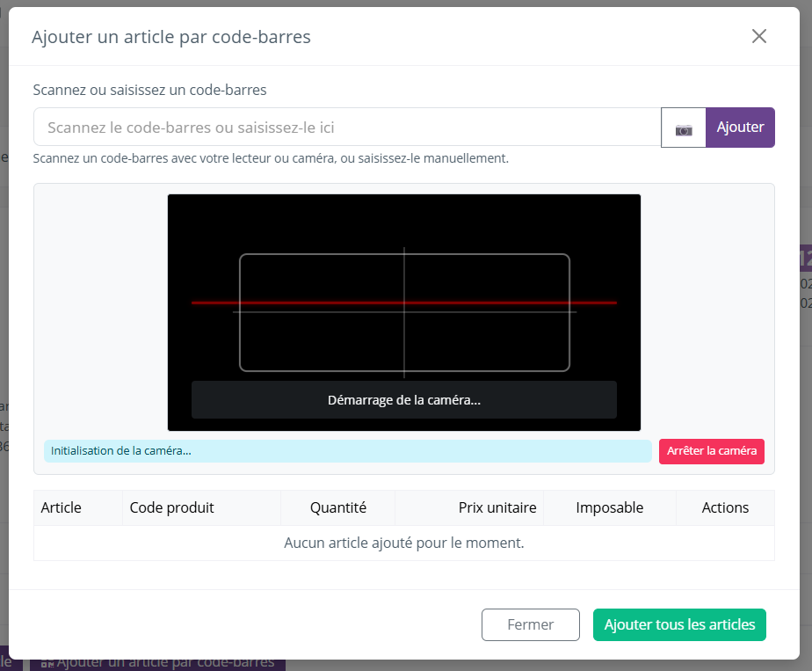Focus the barcode entry input field
The height and width of the screenshot is (671, 812).
346,128
